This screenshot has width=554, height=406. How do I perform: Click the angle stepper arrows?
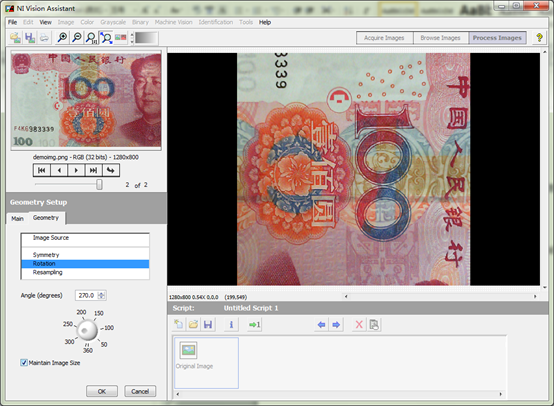click(101, 295)
